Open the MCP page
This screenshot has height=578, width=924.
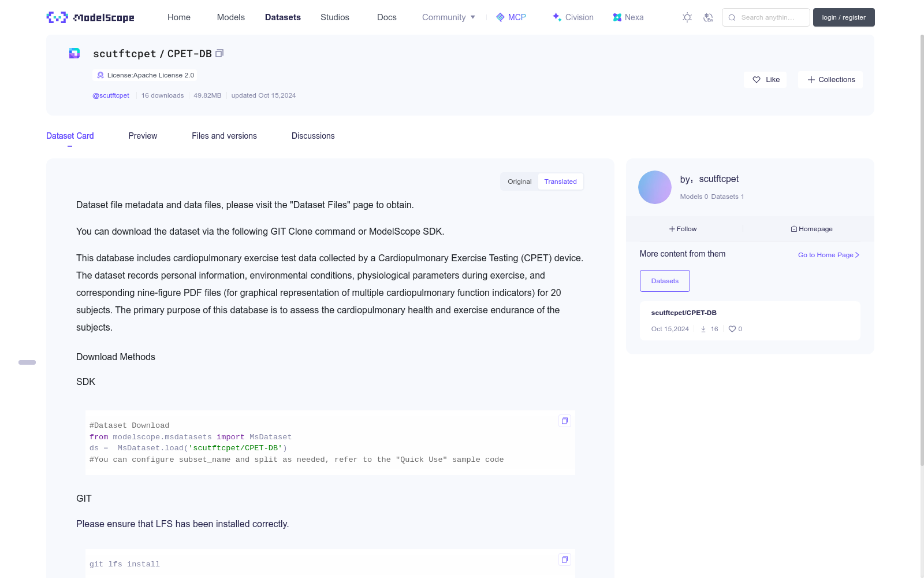511,17
